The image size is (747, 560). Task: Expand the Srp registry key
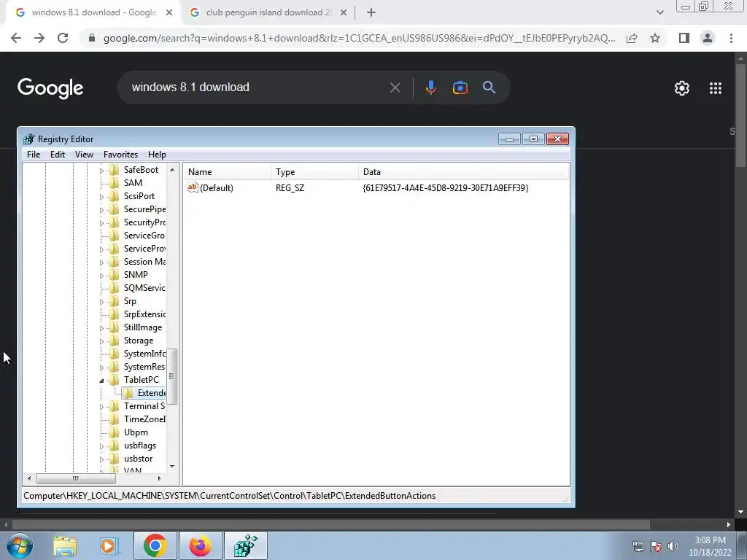coord(101,302)
